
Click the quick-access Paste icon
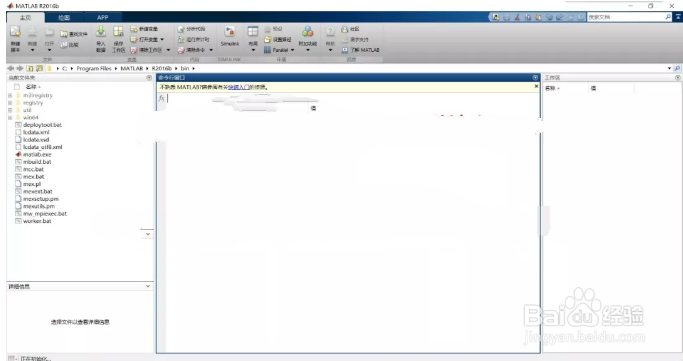pyautogui.click(x=538, y=17)
